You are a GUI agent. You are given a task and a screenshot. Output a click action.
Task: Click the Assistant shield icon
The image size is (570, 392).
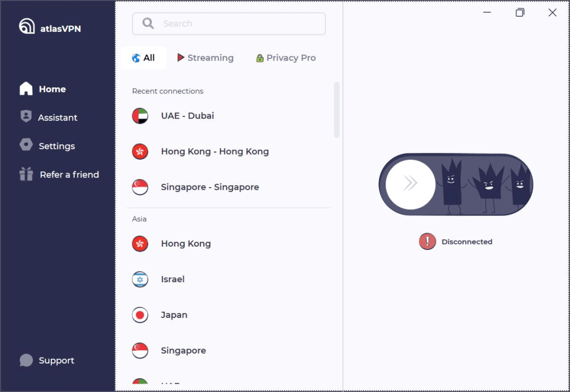click(x=26, y=116)
